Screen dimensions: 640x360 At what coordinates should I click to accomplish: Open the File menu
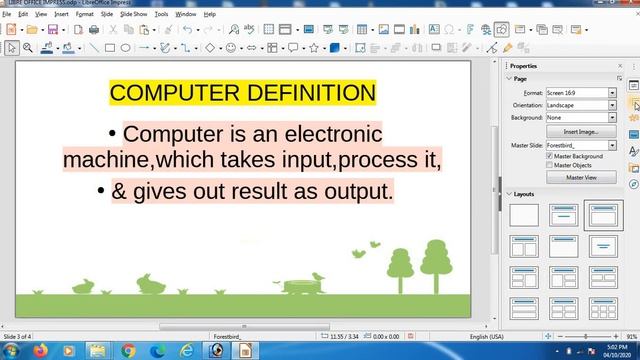click(7, 14)
